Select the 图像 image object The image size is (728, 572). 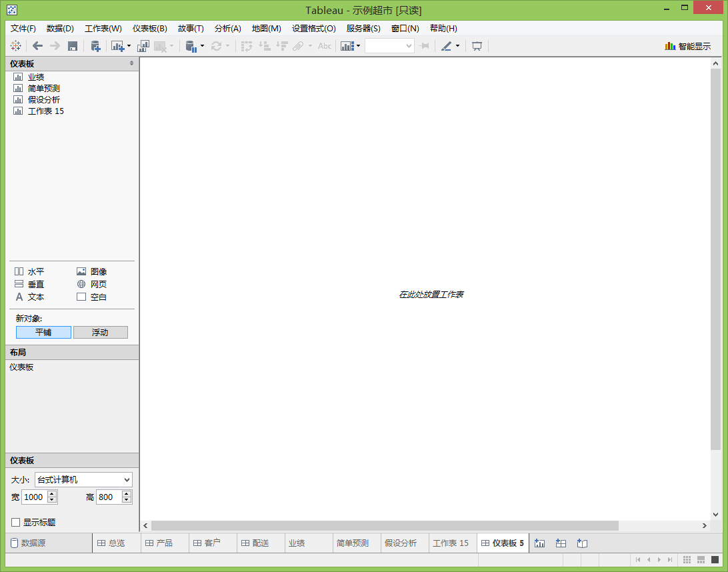[x=91, y=271]
